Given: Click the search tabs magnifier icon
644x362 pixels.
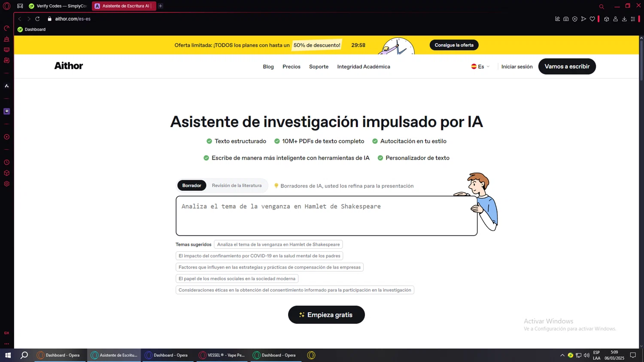Looking at the screenshot, I should point(601,6).
